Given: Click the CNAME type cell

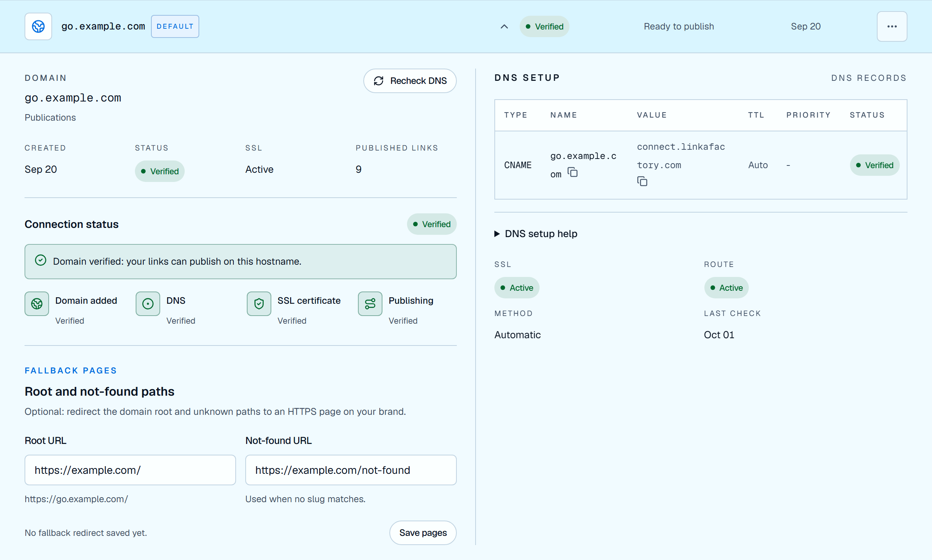Looking at the screenshot, I should click(x=518, y=165).
